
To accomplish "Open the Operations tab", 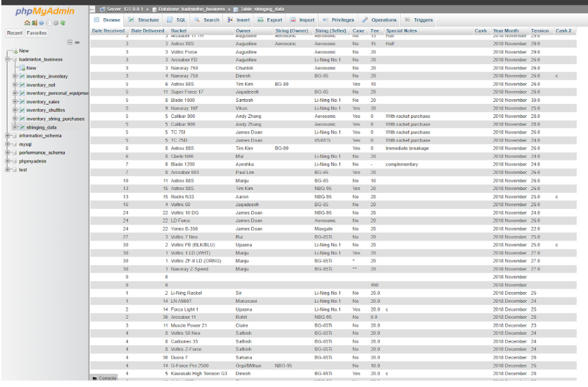I will [379, 20].
